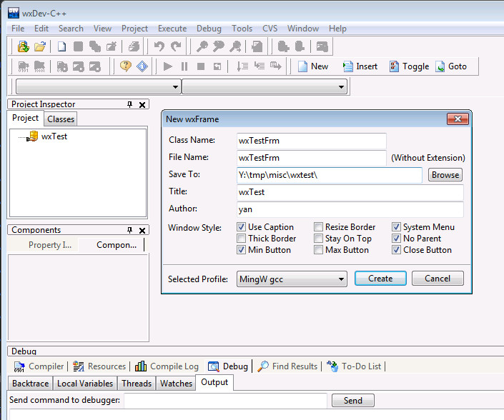Pin the Project Inspector panel

point(129,104)
